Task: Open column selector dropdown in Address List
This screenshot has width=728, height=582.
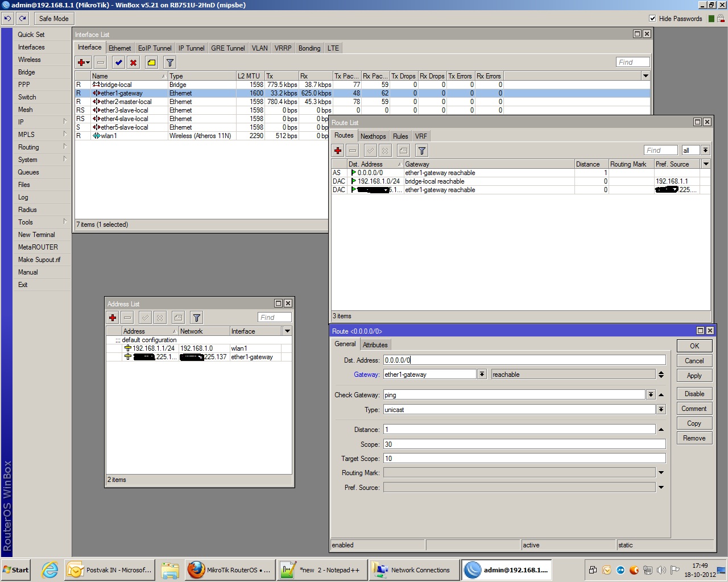Action: coord(287,331)
